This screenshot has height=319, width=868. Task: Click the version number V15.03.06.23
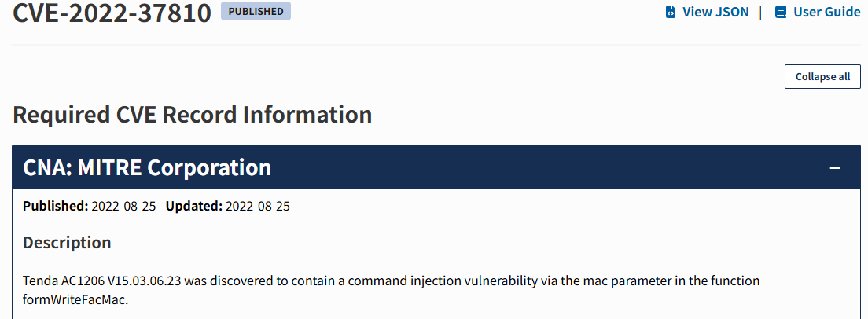point(144,280)
